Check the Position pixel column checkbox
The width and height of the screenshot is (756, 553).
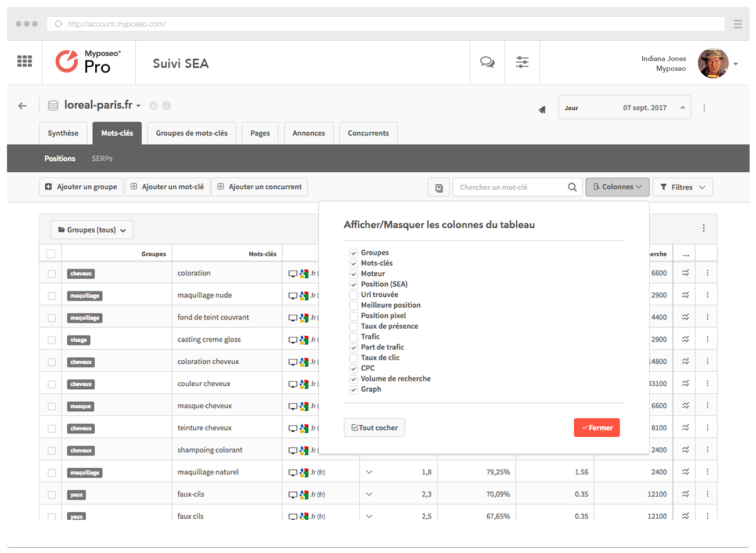[x=354, y=316]
